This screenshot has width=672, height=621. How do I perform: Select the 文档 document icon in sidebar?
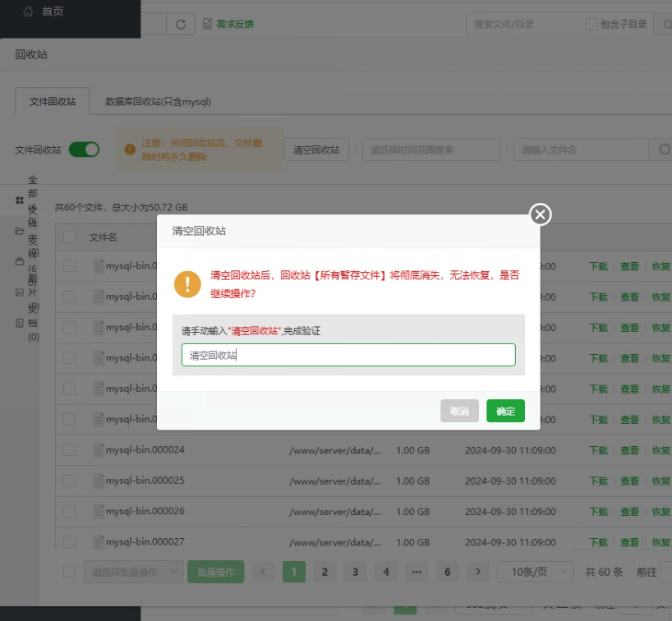[x=19, y=323]
